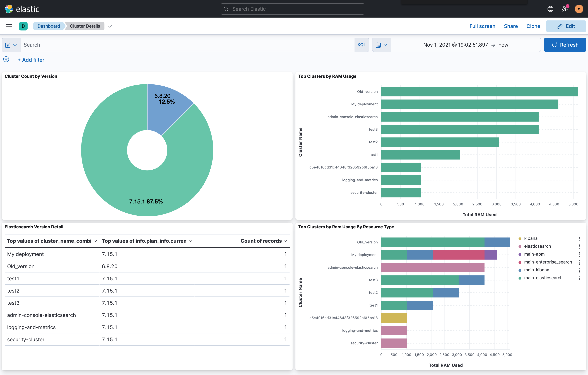This screenshot has height=375, width=588.
Task: Open the filter options icon
Action: pyautogui.click(x=6, y=59)
